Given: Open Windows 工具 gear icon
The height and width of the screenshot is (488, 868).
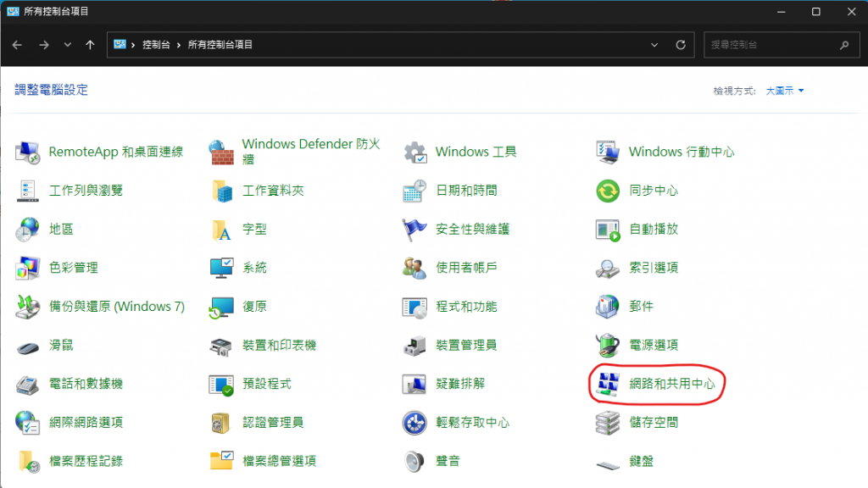Looking at the screenshot, I should [415, 152].
